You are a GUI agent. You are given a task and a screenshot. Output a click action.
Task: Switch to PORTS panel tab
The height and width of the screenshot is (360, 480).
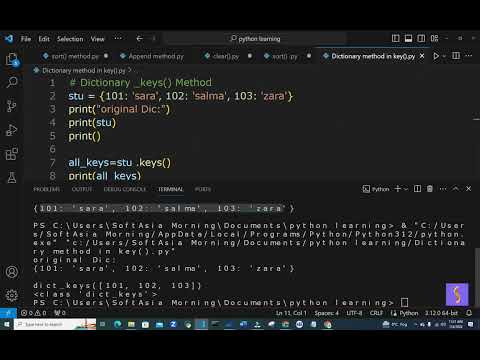[x=203, y=189]
